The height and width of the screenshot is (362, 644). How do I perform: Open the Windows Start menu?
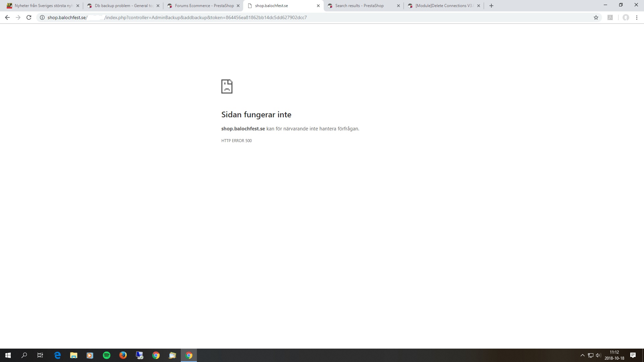8,355
